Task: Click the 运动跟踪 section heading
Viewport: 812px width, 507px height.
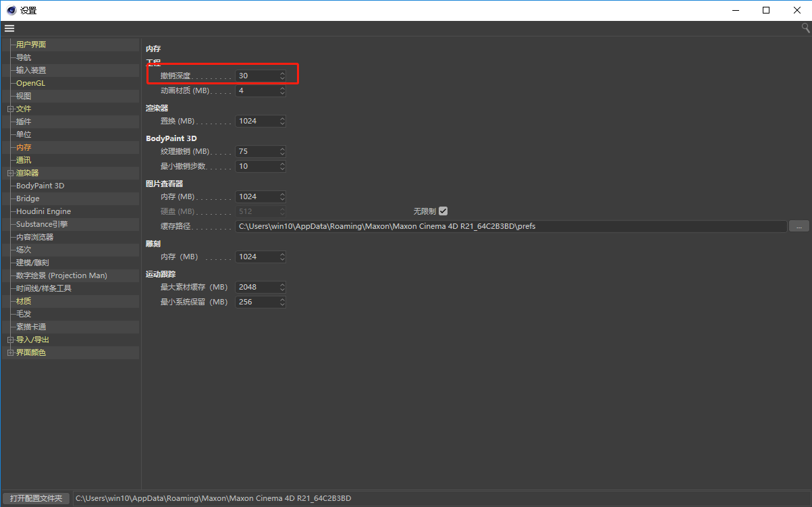Action: (x=161, y=273)
